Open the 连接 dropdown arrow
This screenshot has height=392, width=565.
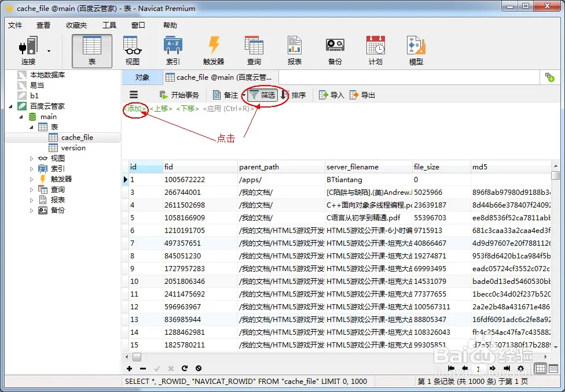coord(49,51)
